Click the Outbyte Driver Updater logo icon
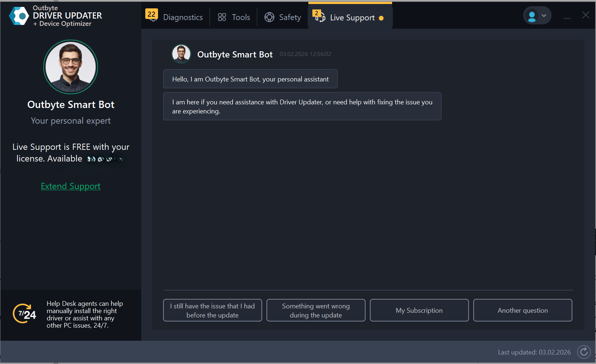The height and width of the screenshot is (364, 596). 19,16
